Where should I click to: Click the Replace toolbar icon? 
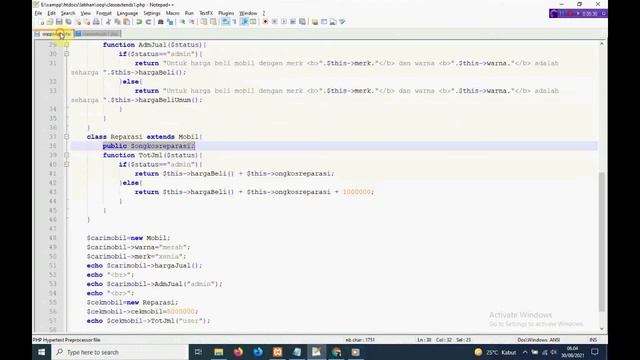(x=170, y=22)
